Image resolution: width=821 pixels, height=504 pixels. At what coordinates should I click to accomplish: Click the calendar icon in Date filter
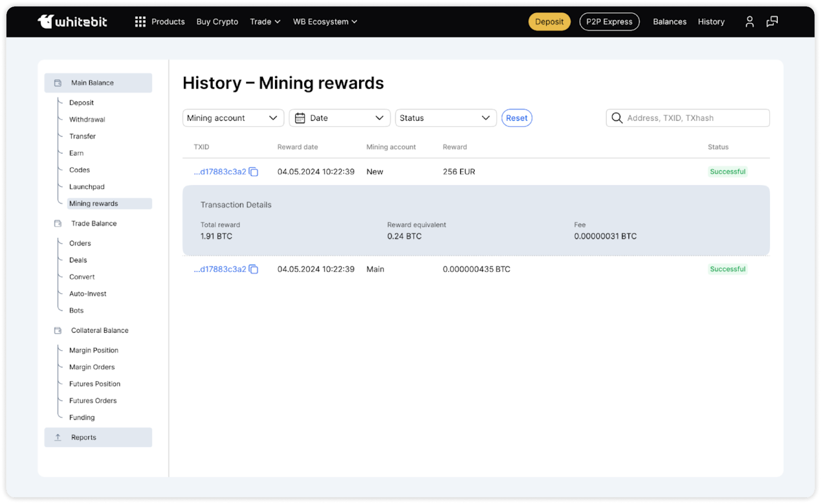300,118
